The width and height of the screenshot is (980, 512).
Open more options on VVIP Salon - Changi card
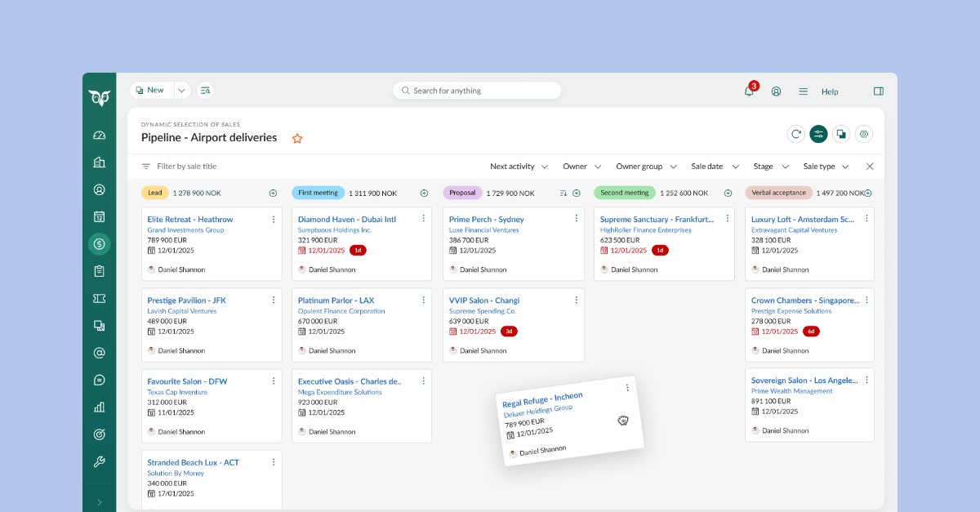coord(576,300)
